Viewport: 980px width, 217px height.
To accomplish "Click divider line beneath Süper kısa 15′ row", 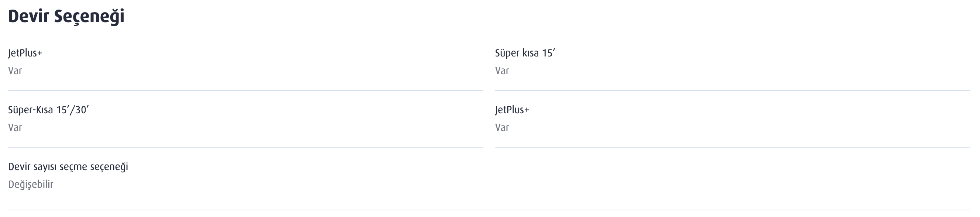I will (732, 90).
